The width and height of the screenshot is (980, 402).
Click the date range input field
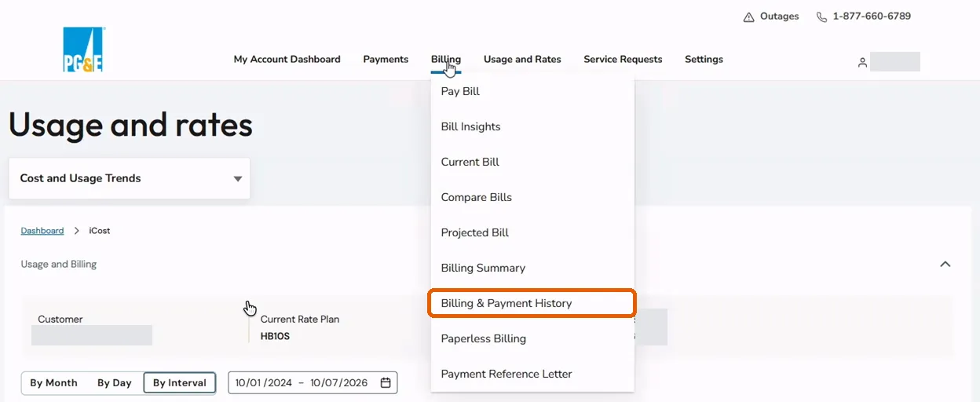point(313,382)
